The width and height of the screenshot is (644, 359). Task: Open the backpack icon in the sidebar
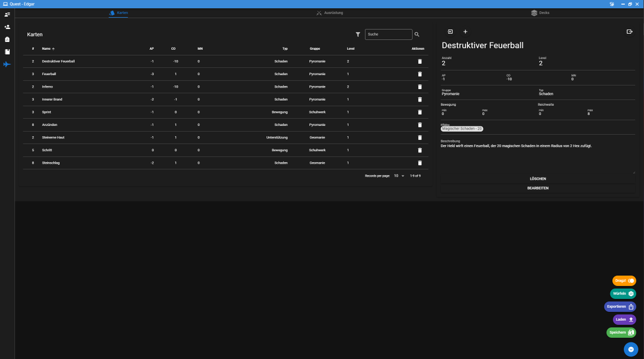(x=7, y=39)
